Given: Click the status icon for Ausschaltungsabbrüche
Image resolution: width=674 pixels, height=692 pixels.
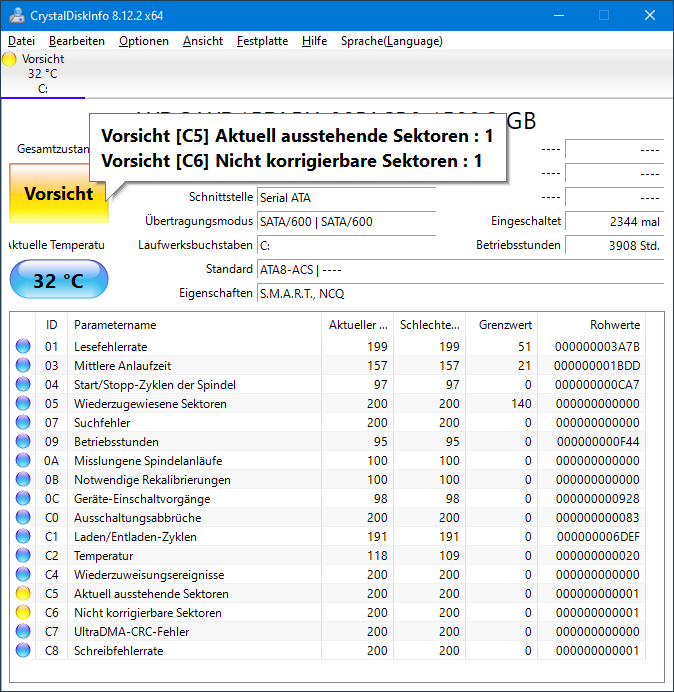Looking at the screenshot, I should pyautogui.click(x=23, y=517).
